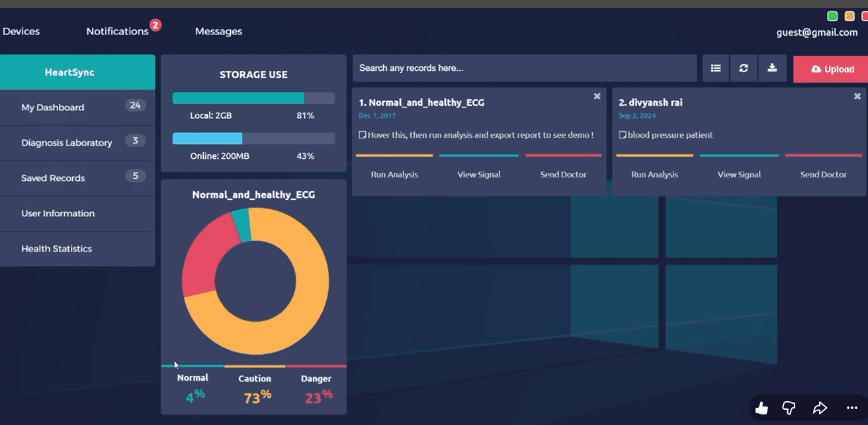
Task: Open the Messages menu
Action: pyautogui.click(x=218, y=31)
